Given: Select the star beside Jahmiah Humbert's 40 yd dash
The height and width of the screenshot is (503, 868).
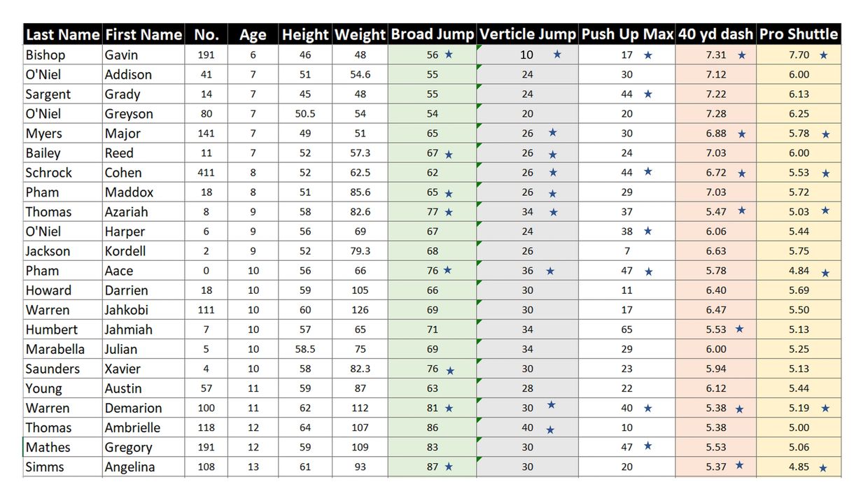Looking at the screenshot, I should coord(739,329).
